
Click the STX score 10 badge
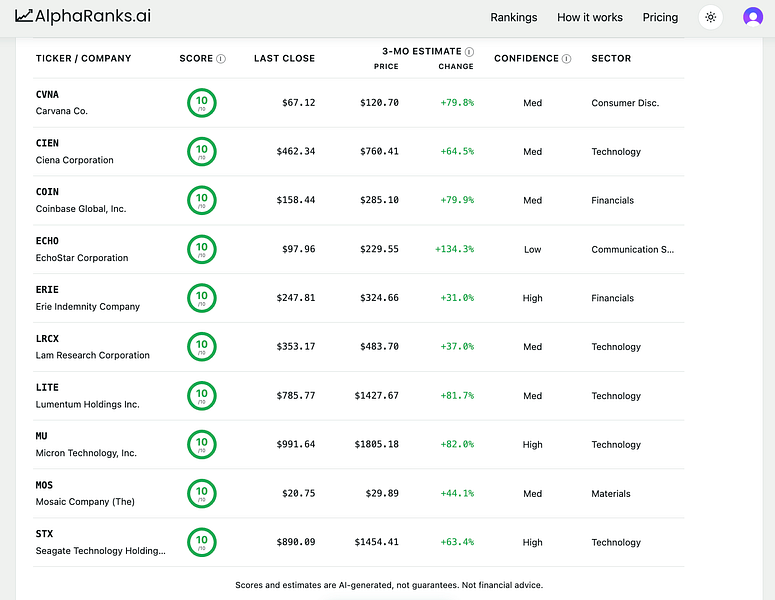(x=202, y=542)
